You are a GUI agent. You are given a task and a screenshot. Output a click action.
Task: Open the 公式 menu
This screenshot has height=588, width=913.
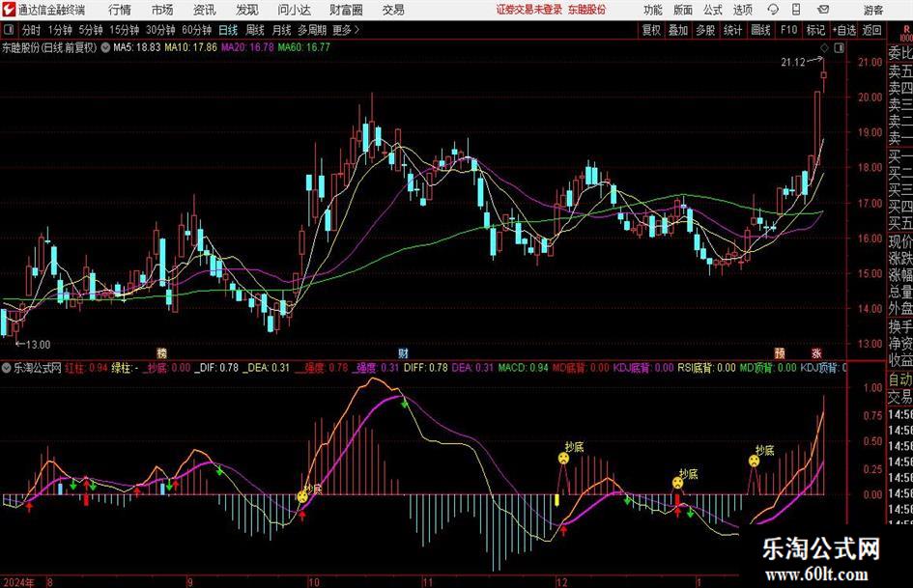[712, 10]
